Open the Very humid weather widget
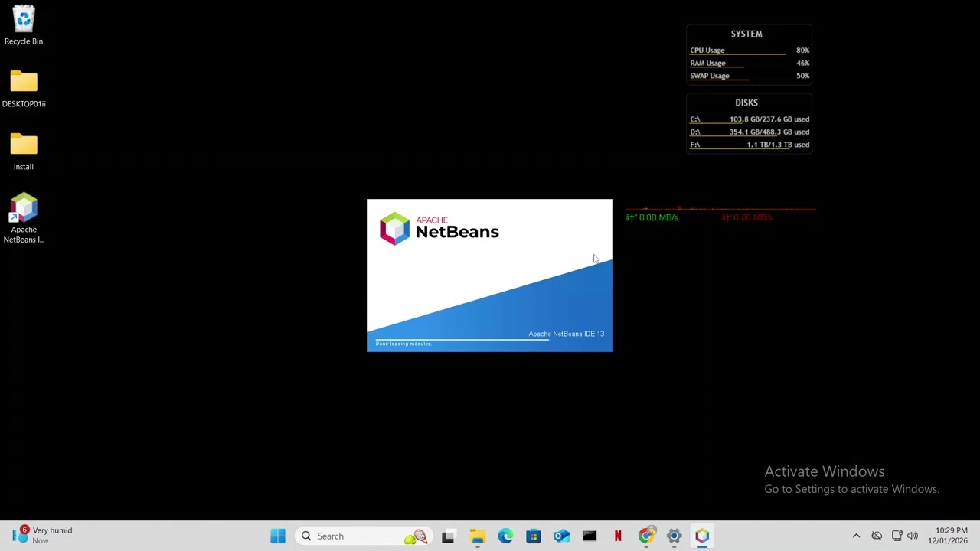This screenshot has height=551, width=980. coord(43,536)
